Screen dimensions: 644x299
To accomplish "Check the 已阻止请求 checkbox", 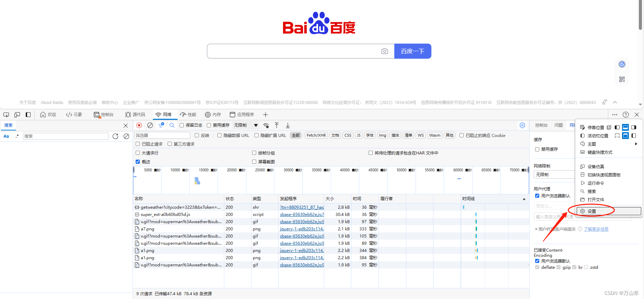I will tap(138, 144).
